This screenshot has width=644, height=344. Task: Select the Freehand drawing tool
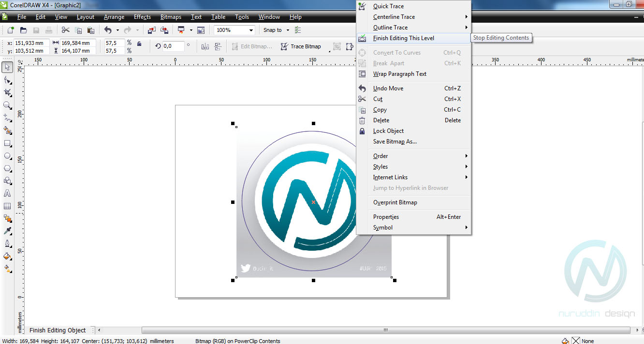7,117
